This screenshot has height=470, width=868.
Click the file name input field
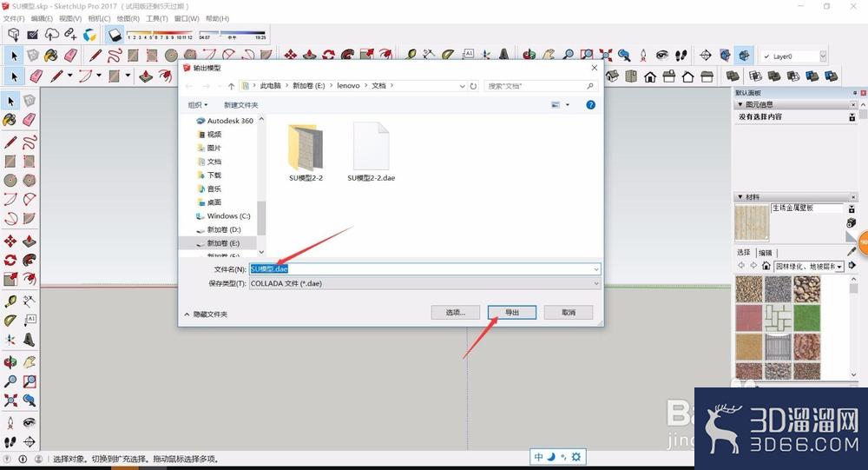(x=424, y=269)
